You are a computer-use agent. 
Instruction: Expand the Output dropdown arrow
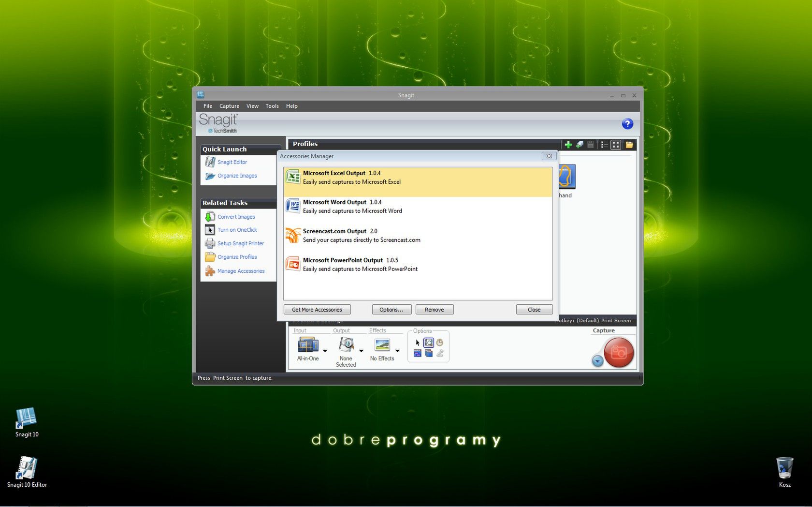pos(361,351)
